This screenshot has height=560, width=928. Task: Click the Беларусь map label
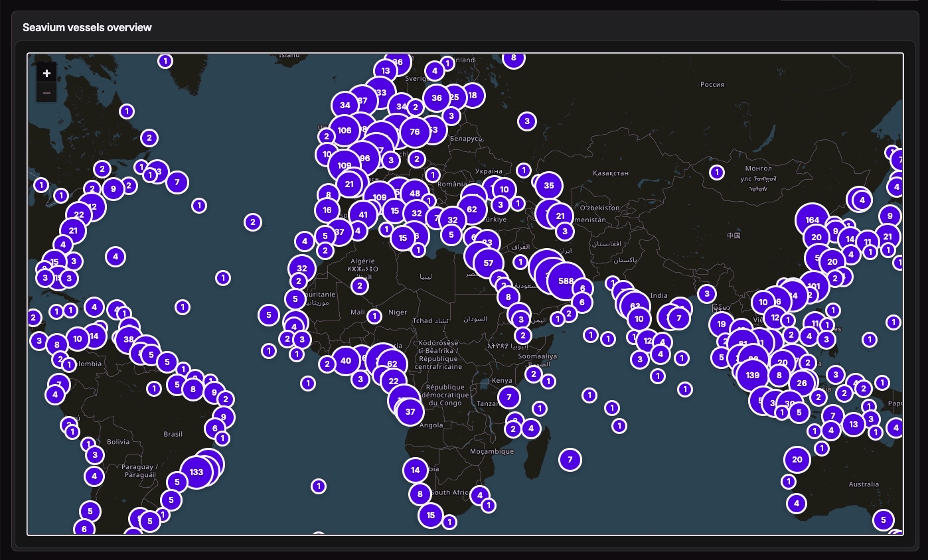465,138
